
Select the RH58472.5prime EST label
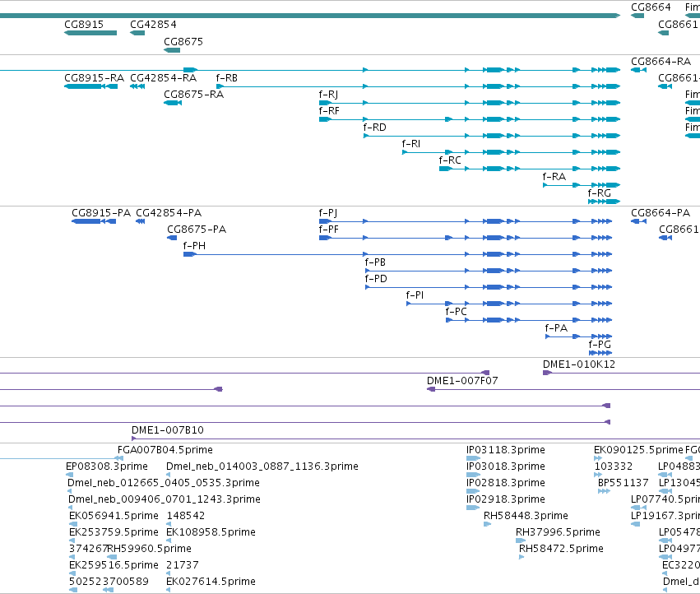(x=561, y=549)
